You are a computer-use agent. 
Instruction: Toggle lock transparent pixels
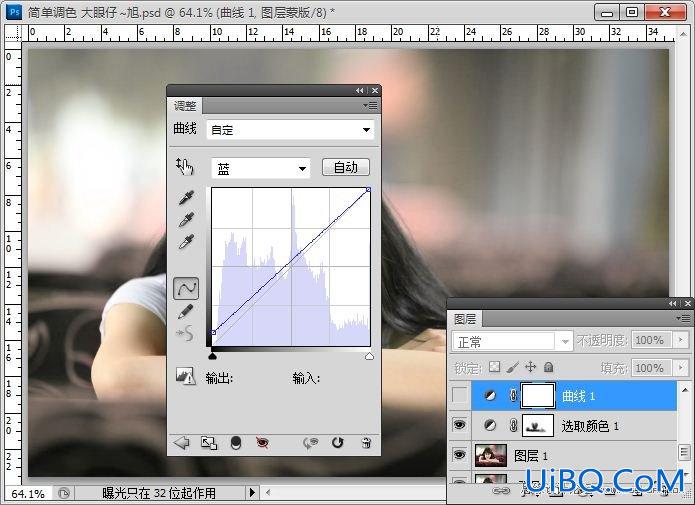tap(495, 367)
